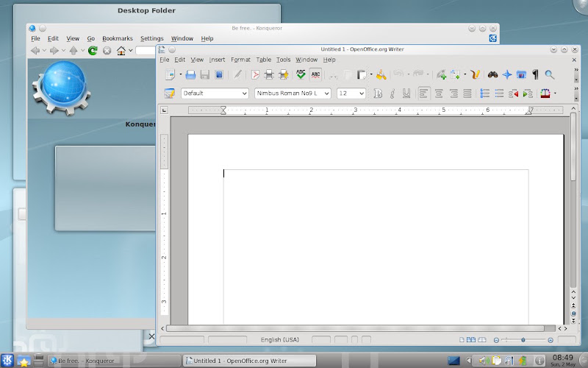Open Writer Tools menu
The image size is (588, 368).
pos(283,60)
